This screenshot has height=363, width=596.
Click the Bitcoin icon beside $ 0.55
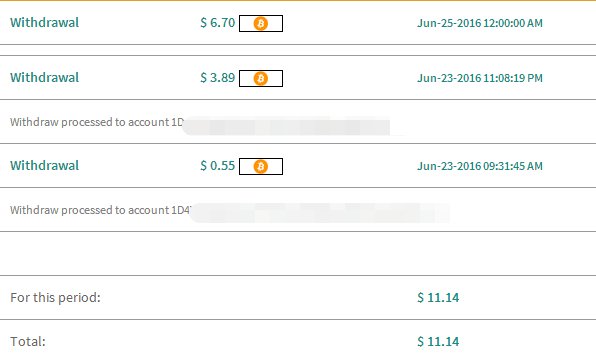click(x=261, y=166)
